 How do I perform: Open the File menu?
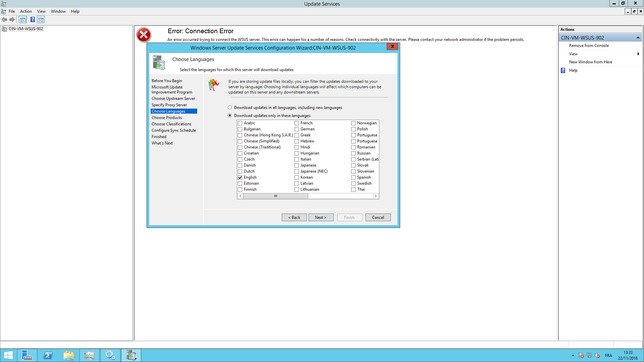point(12,11)
